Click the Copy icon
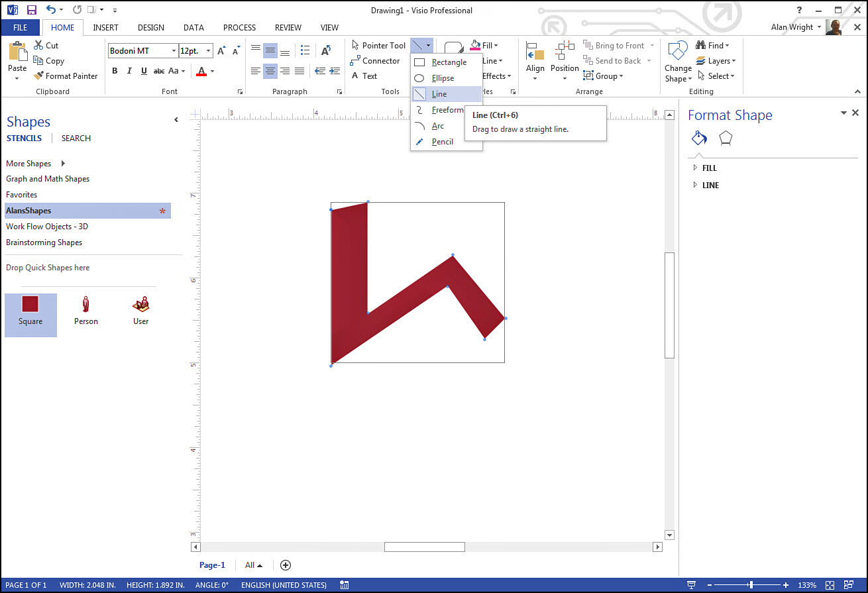 [x=38, y=60]
